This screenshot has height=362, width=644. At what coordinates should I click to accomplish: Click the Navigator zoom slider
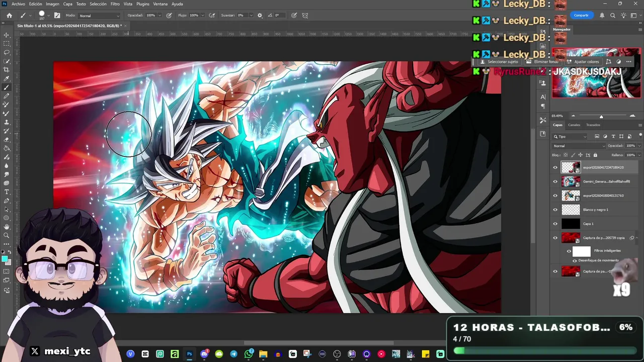601,117
